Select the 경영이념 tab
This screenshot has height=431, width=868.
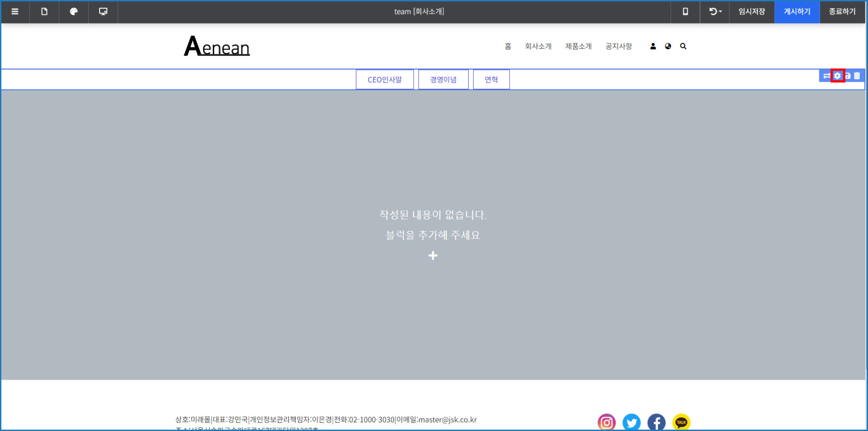pyautogui.click(x=443, y=80)
